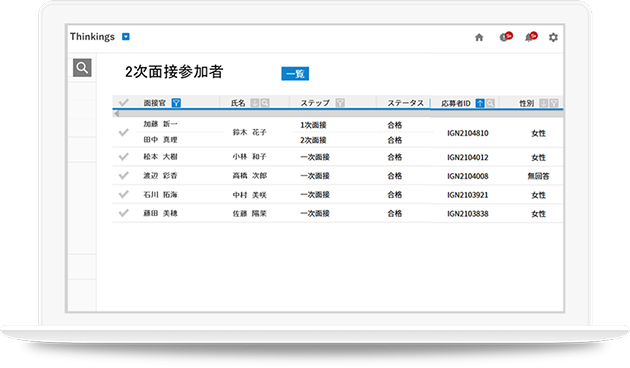Click the magnifier search icon in sidebar
This screenshot has width=630, height=368.
pyautogui.click(x=82, y=67)
